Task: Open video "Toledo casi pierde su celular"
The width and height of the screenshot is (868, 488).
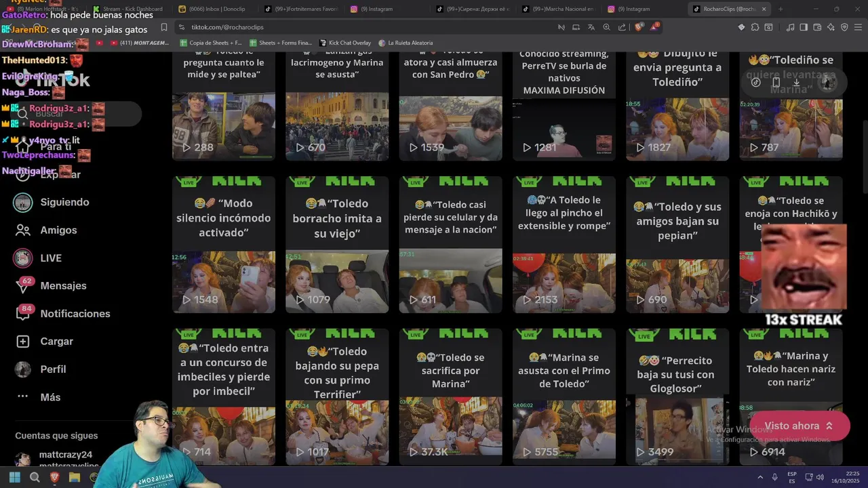Action: point(450,245)
